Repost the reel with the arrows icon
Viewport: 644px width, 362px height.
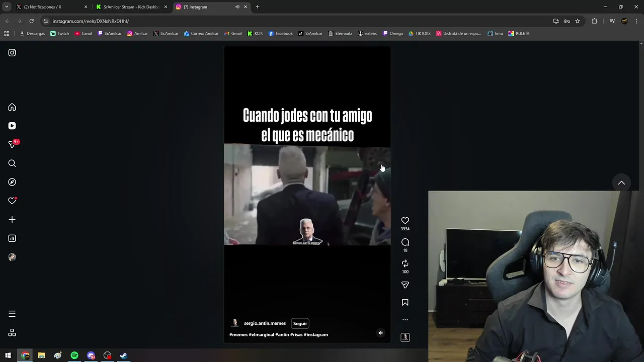tap(405, 263)
